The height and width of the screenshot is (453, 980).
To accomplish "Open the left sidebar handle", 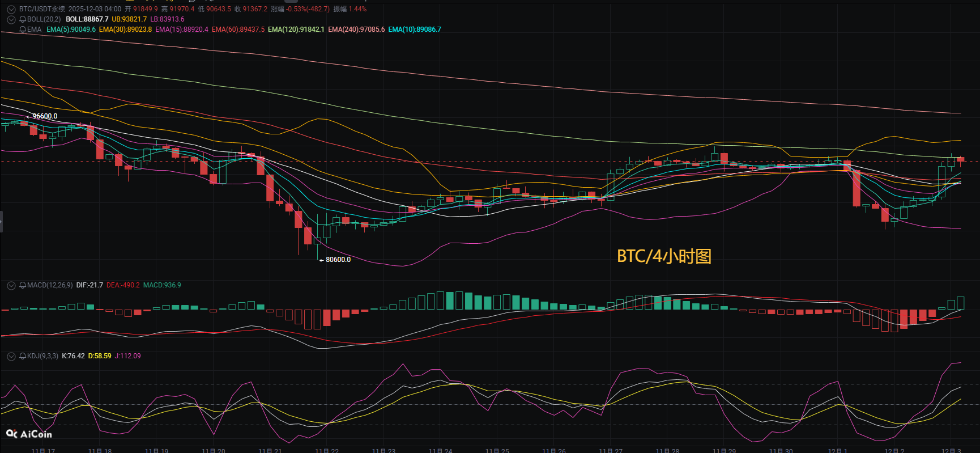I will (x=1, y=221).
